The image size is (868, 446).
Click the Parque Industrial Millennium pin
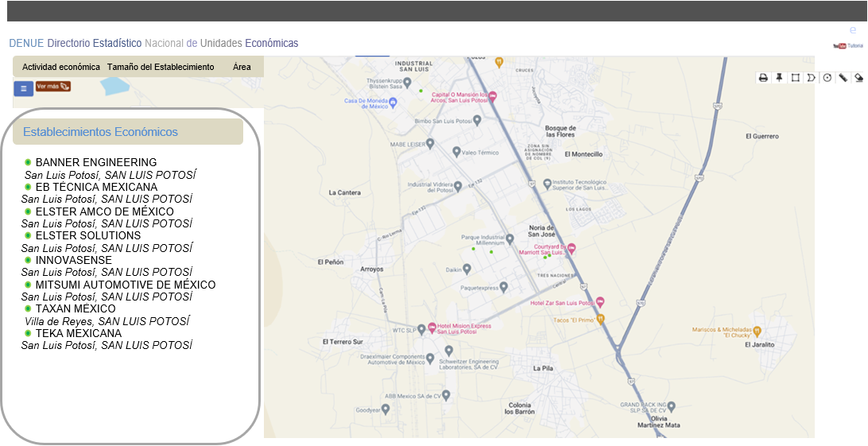pyautogui.click(x=510, y=239)
